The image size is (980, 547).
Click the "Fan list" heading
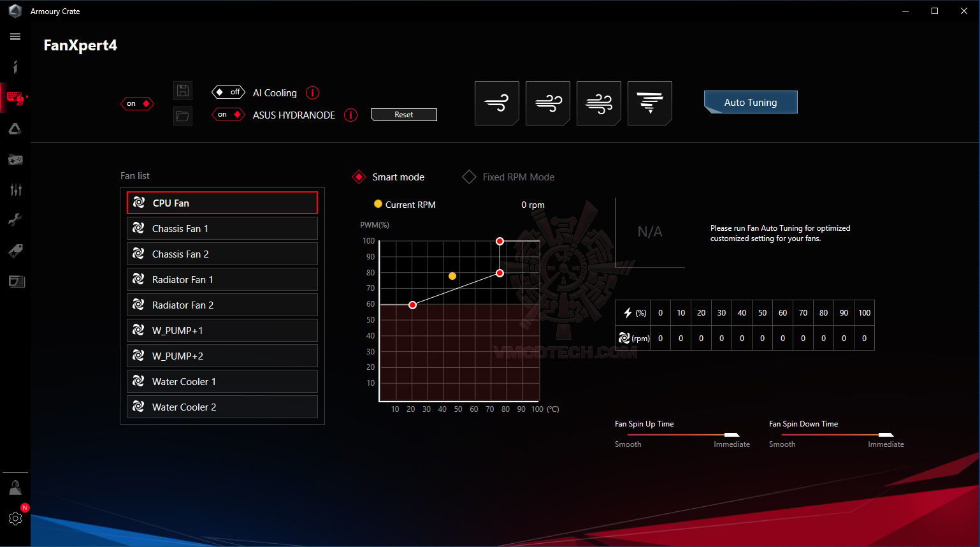tap(135, 176)
